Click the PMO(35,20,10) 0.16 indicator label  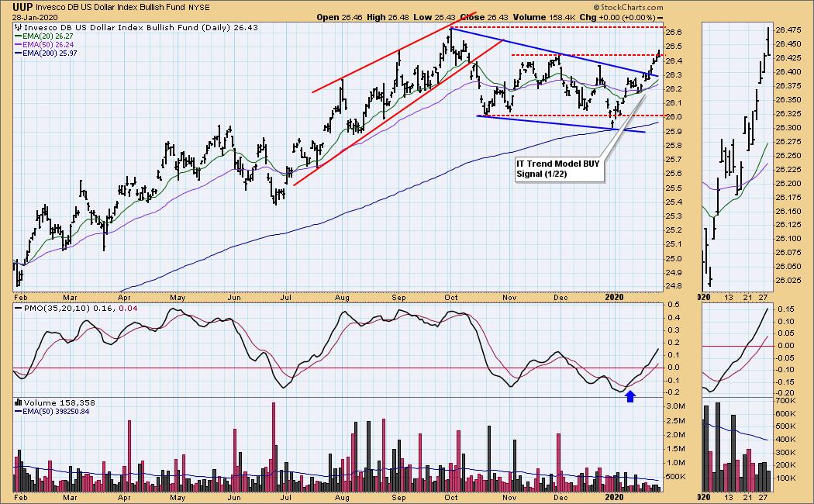pyautogui.click(x=70, y=308)
